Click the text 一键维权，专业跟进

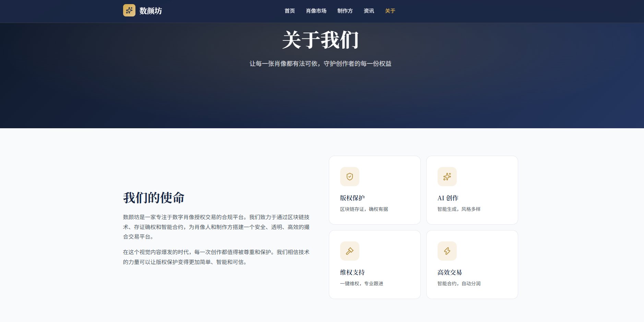(362, 284)
